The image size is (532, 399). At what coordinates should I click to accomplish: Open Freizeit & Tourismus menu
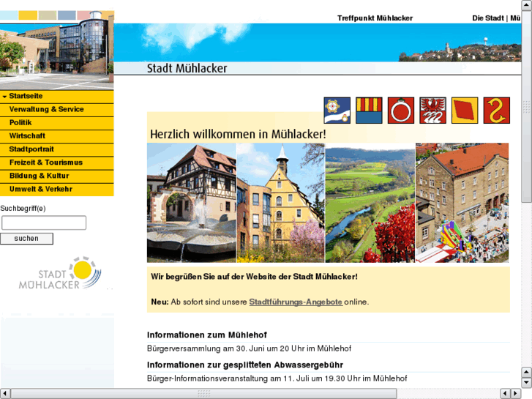pos(56,163)
